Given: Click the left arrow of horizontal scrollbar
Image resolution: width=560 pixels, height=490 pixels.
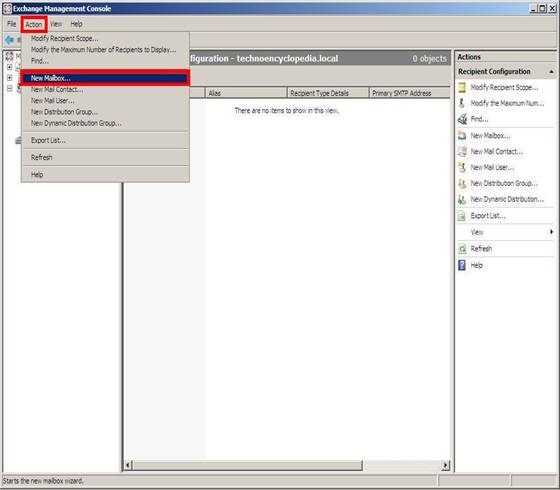Looking at the screenshot, I should tap(128, 465).
